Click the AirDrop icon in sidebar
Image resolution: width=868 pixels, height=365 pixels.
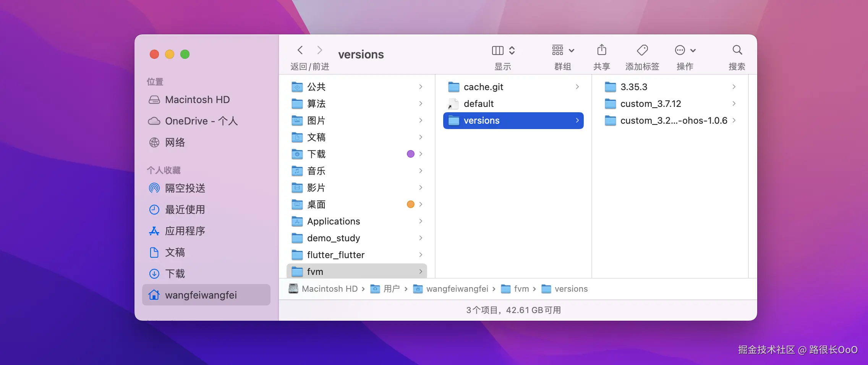[x=154, y=188]
